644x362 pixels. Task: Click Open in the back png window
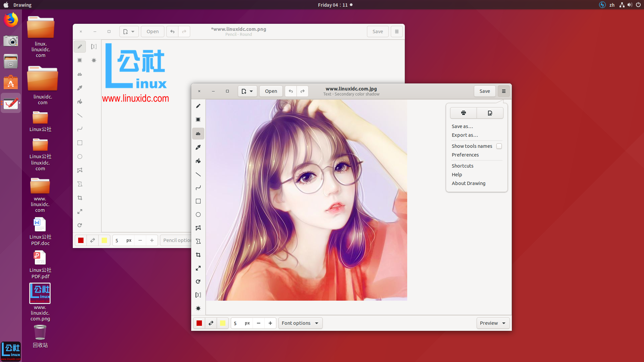click(x=153, y=32)
